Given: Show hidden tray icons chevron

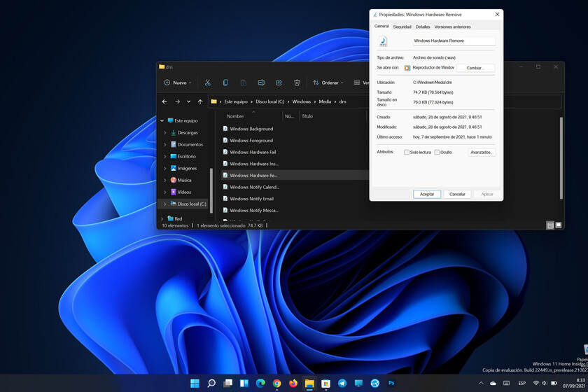Looking at the screenshot, I should click(x=481, y=383).
